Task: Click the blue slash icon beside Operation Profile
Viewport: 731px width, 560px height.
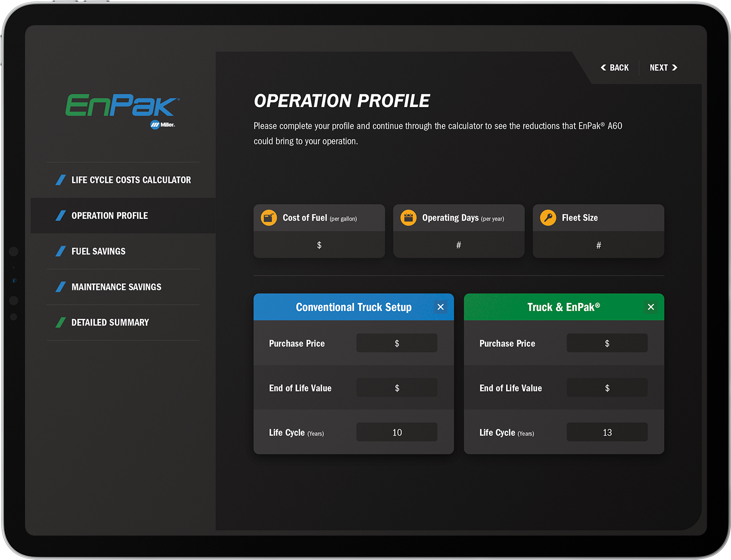Action: [x=61, y=215]
